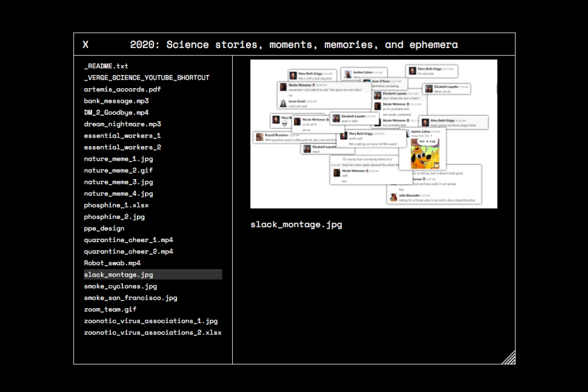This screenshot has width=588, height=392.
Task: Open the DM_2_Goodbye.mp4 video
Action: (116, 113)
